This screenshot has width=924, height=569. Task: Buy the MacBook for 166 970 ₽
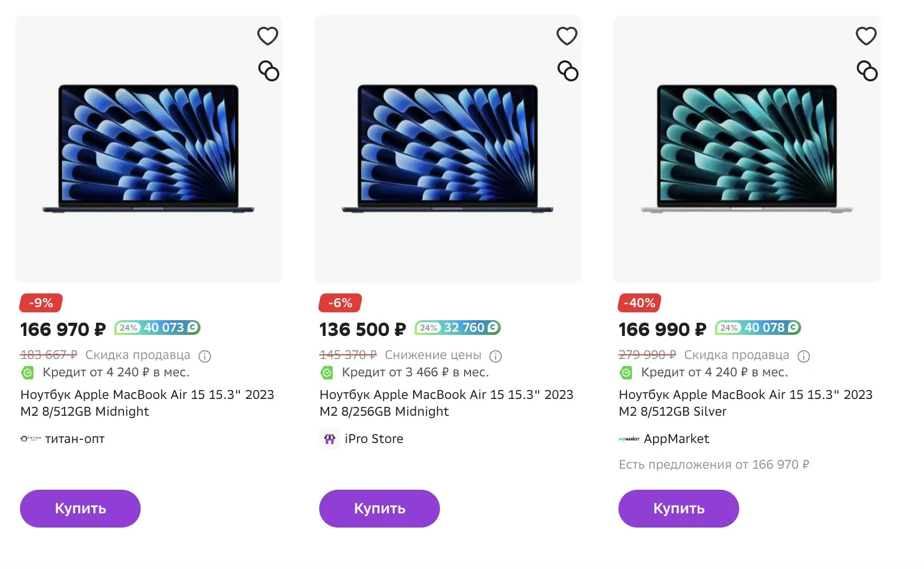tap(80, 508)
